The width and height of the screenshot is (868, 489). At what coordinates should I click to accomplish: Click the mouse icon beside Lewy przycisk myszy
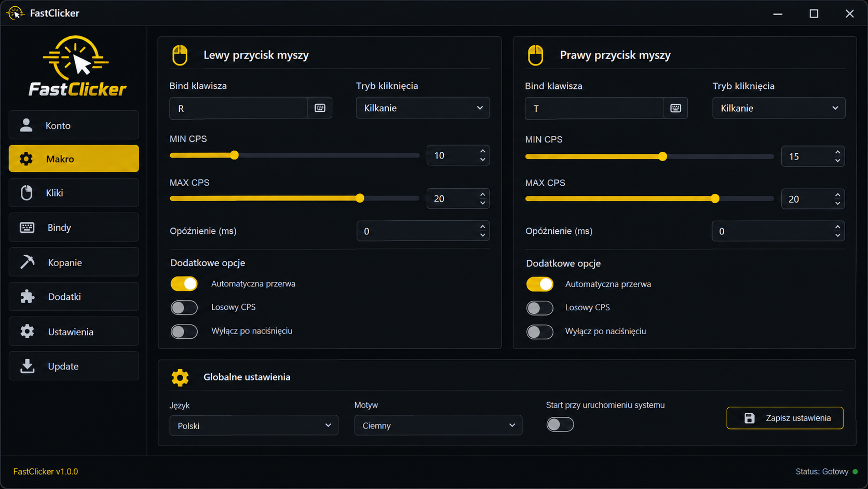180,55
